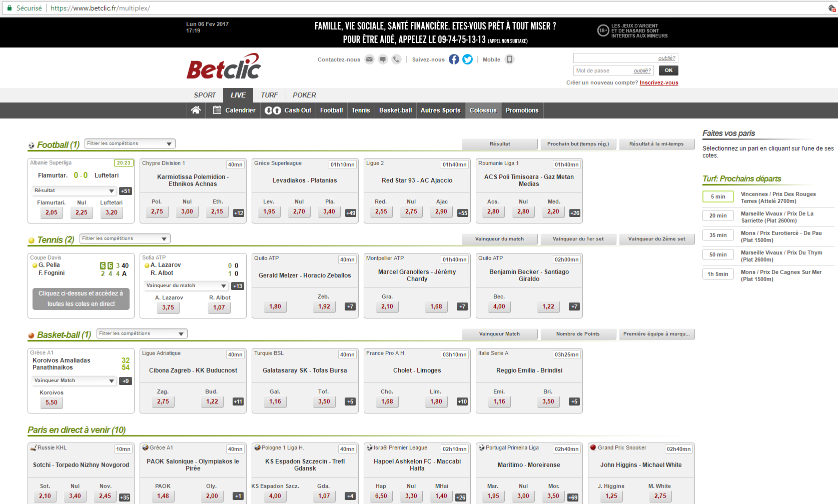Select Première équipe à marquer filter
The width and height of the screenshot is (838, 504).
(x=656, y=334)
